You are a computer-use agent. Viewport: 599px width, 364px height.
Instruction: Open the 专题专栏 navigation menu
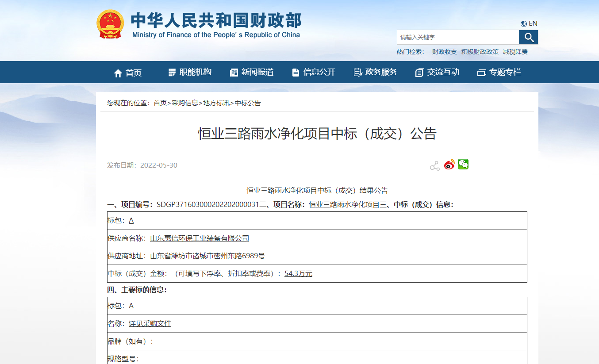pos(499,72)
